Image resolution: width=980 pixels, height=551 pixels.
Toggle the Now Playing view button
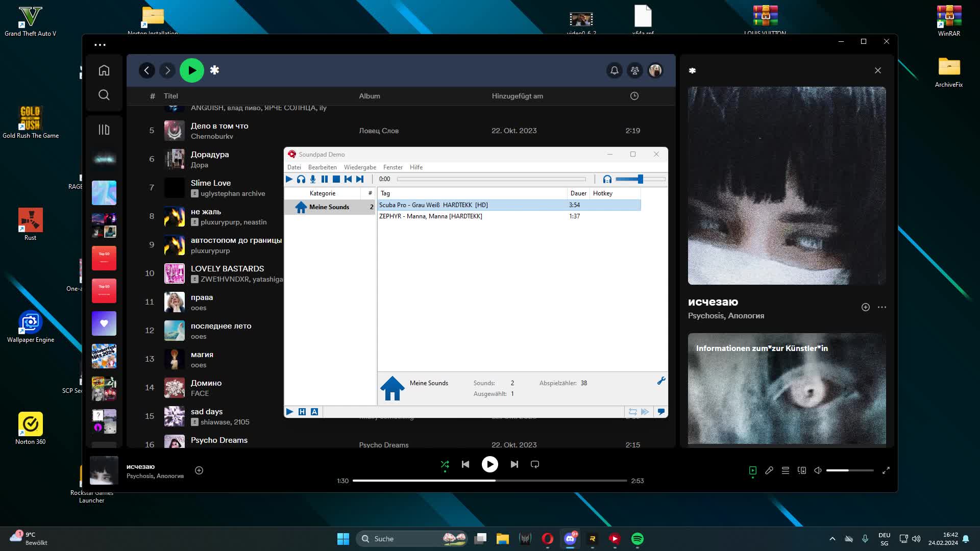(x=753, y=470)
